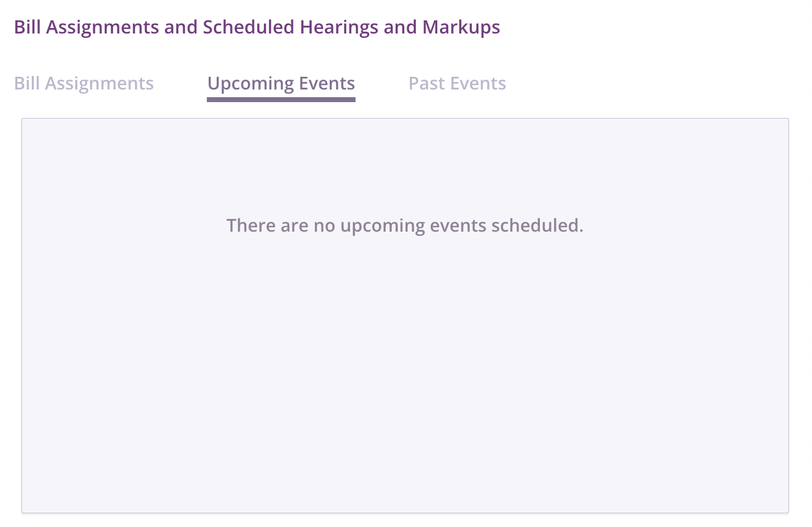Select the Upcoming Events tab

click(x=281, y=83)
